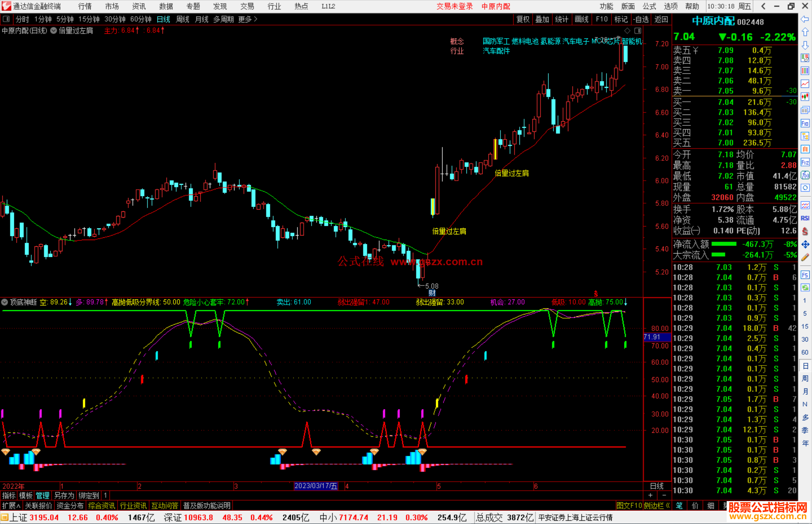Click the RSI indicator sidebar icon

805,218
